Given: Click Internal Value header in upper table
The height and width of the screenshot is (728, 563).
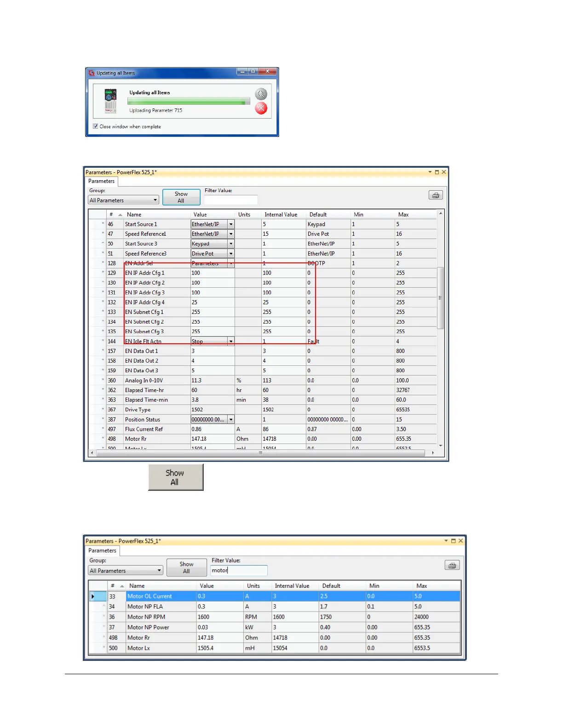Looking at the screenshot, I should click(281, 215).
